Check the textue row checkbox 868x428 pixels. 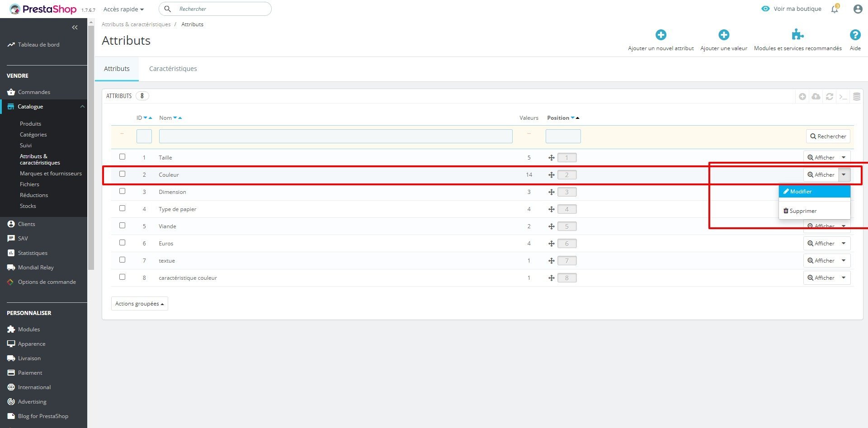coord(122,260)
